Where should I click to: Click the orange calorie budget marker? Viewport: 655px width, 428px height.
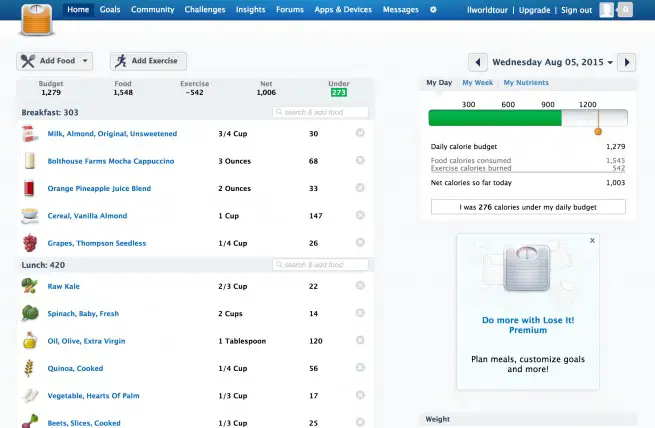(x=598, y=132)
